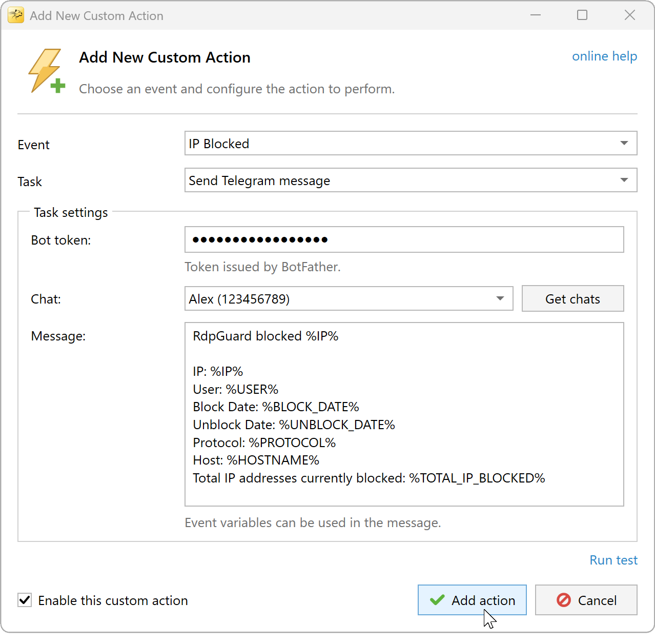This screenshot has height=644, width=655.
Task: Open the Event dropdown showing IP Blocked
Action: tap(411, 143)
